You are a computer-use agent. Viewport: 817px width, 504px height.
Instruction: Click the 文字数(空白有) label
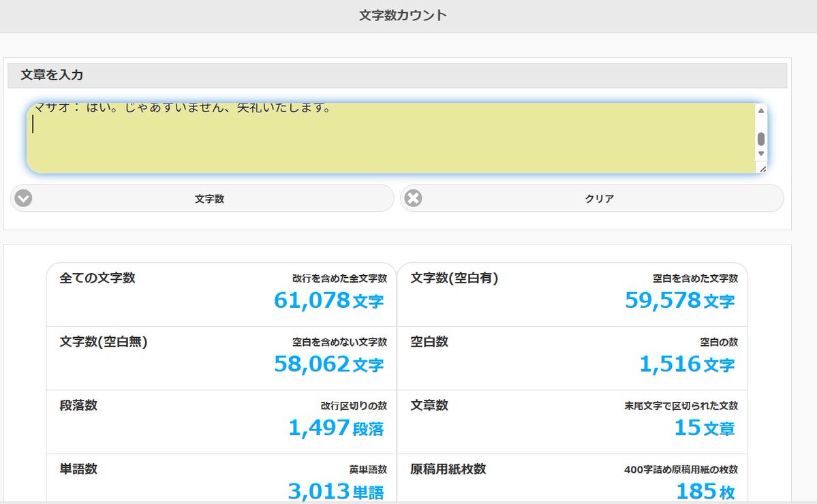tap(454, 278)
